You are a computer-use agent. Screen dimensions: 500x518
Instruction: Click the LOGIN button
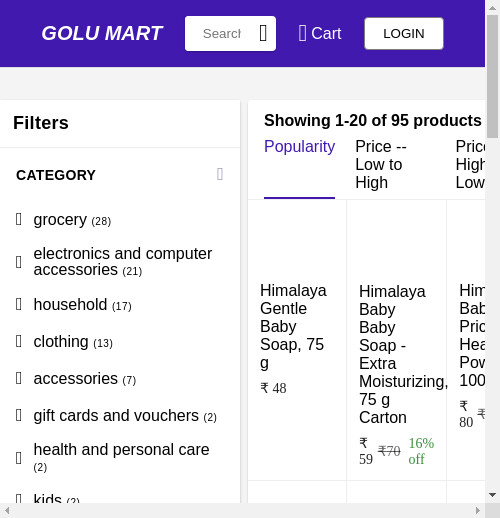(x=404, y=33)
